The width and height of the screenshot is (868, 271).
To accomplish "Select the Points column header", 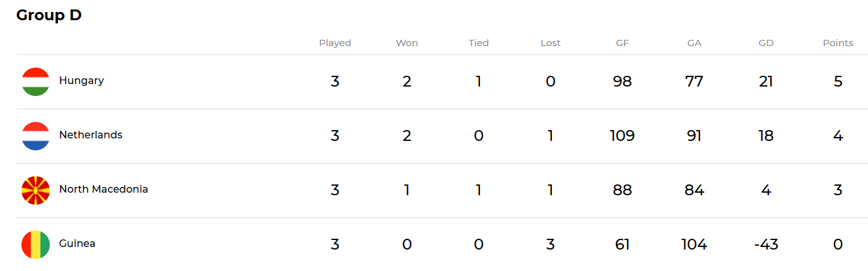I will click(838, 44).
